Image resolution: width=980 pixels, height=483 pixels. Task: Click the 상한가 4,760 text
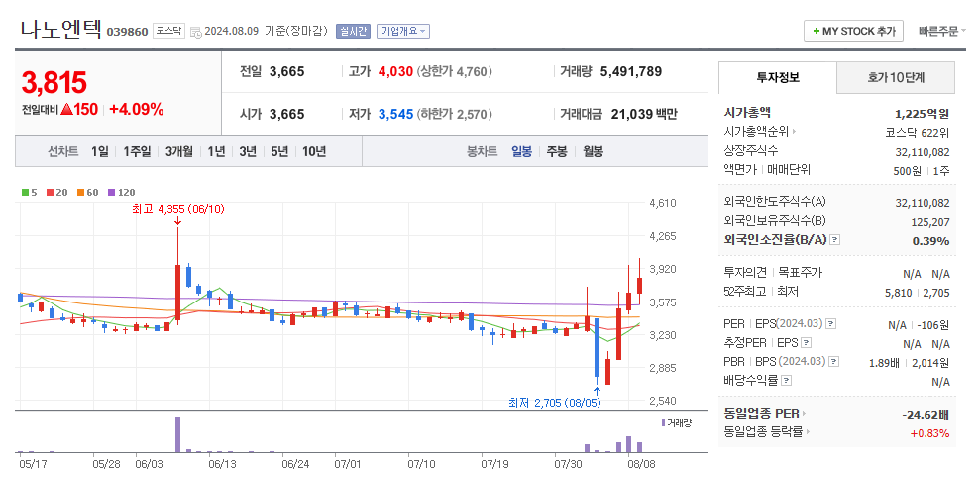coord(454,72)
